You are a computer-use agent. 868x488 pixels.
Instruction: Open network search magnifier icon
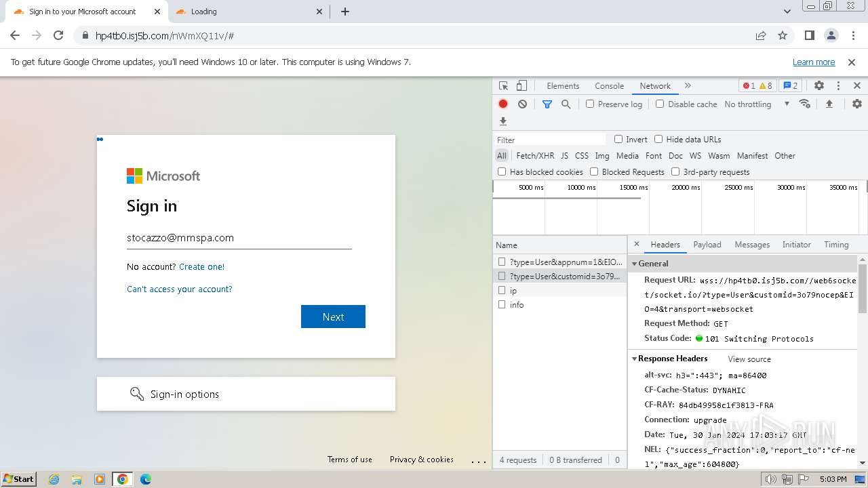point(566,104)
